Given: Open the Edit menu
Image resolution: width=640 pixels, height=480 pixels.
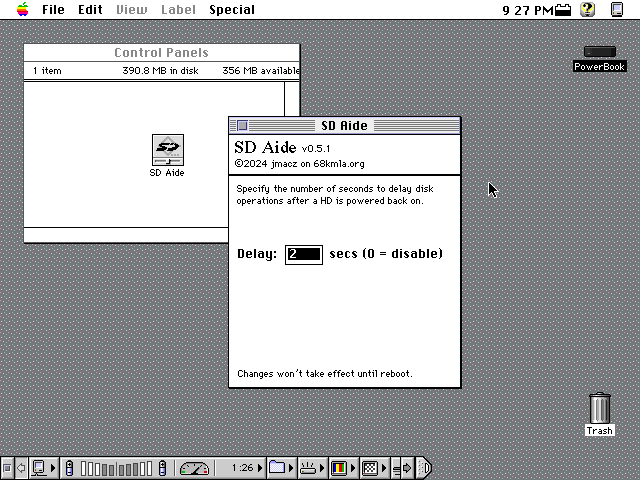Looking at the screenshot, I should pos(90,9).
